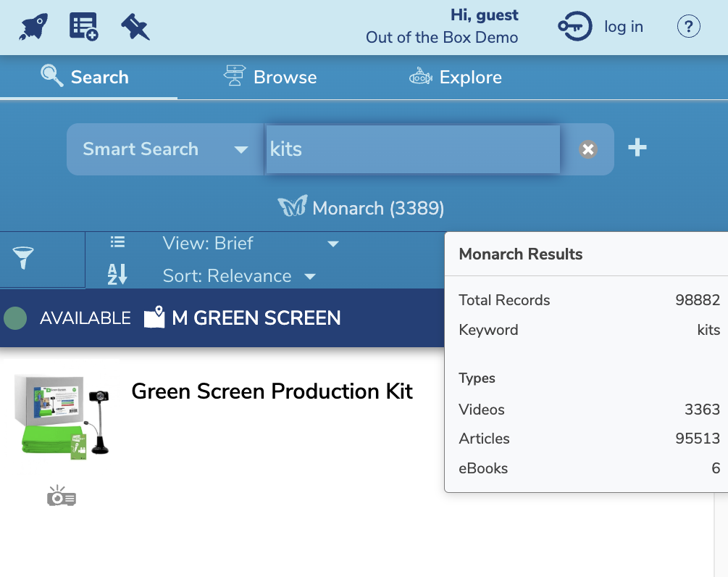Image resolution: width=728 pixels, height=577 pixels.
Task: Open the Green Screen Production Kit title
Action: coord(272,391)
